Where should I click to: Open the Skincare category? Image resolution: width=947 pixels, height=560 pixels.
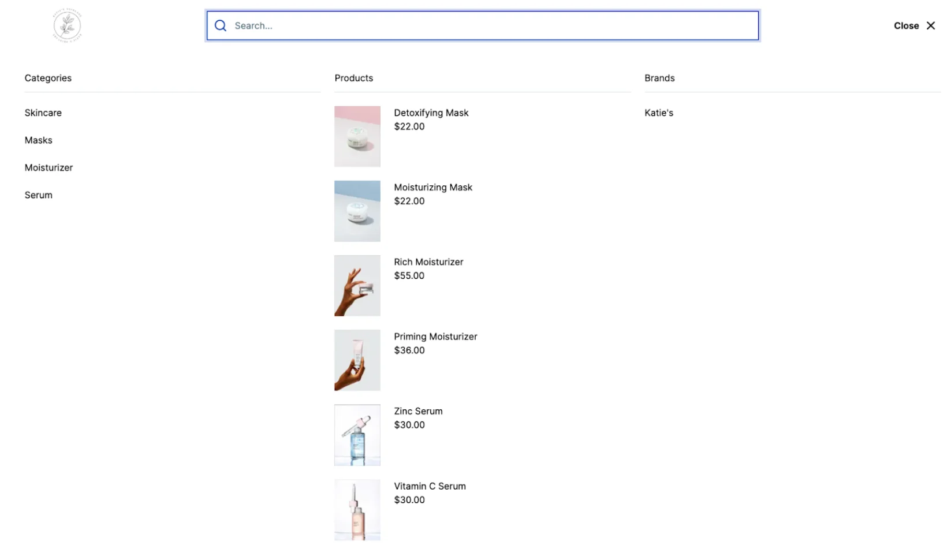[x=43, y=113]
